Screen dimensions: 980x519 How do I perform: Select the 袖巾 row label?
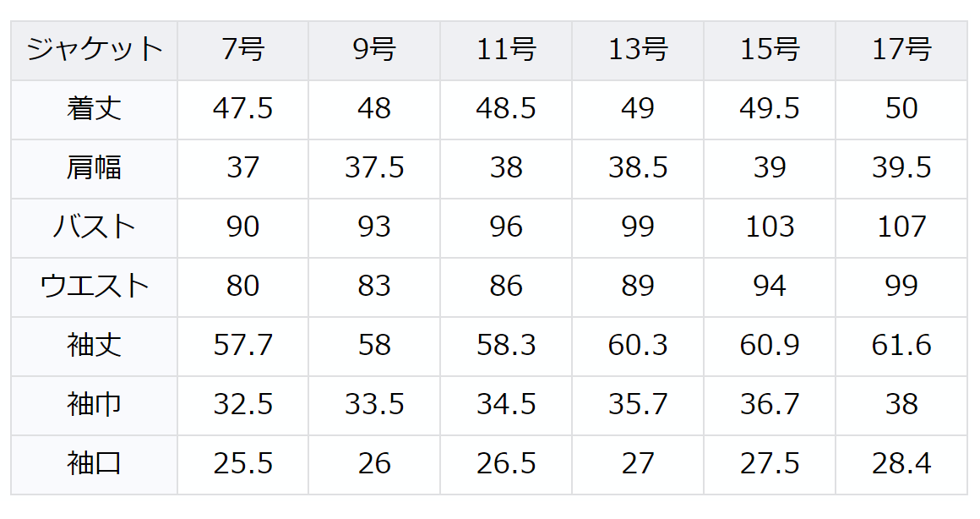94,405
